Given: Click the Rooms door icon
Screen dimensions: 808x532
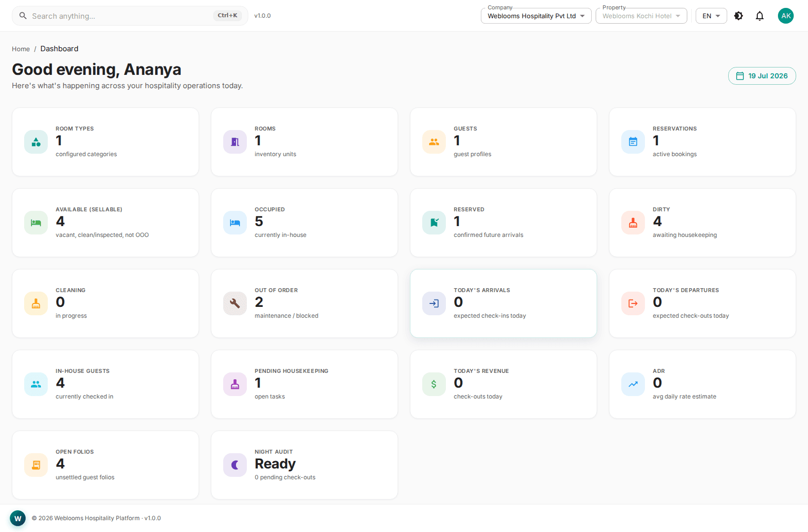Looking at the screenshot, I should [x=235, y=142].
